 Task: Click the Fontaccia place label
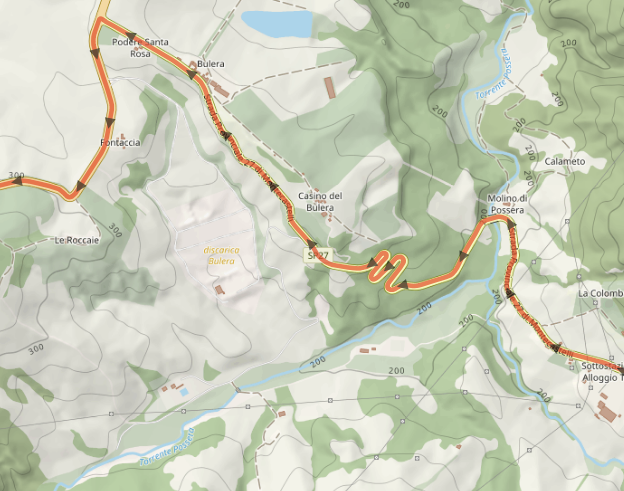pos(120,142)
